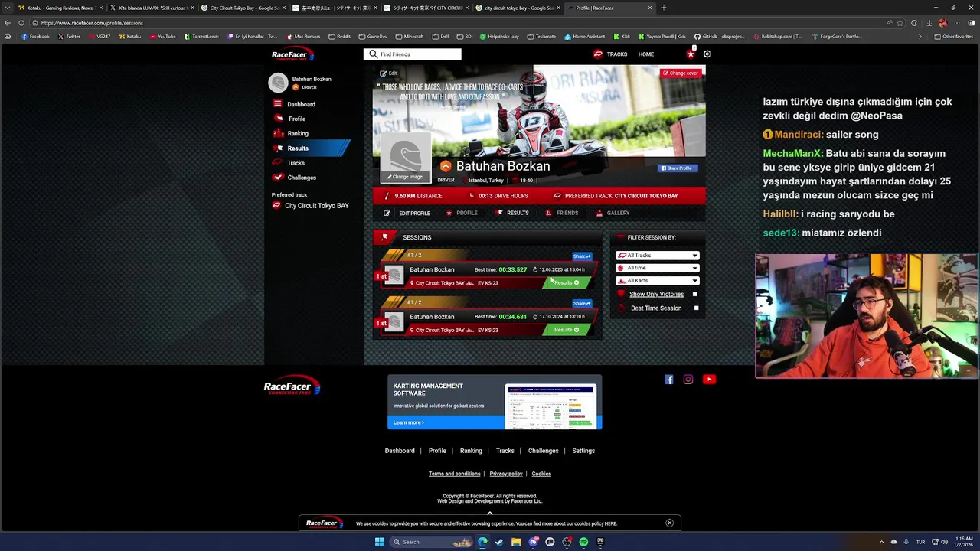
Task: Click the profile avatar helmet thumbnail
Action: tap(278, 83)
